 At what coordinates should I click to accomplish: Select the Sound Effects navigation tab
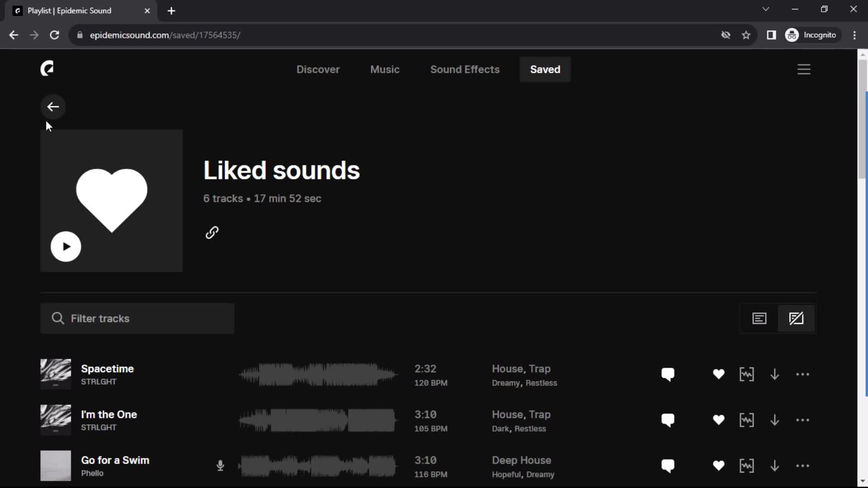coord(465,69)
